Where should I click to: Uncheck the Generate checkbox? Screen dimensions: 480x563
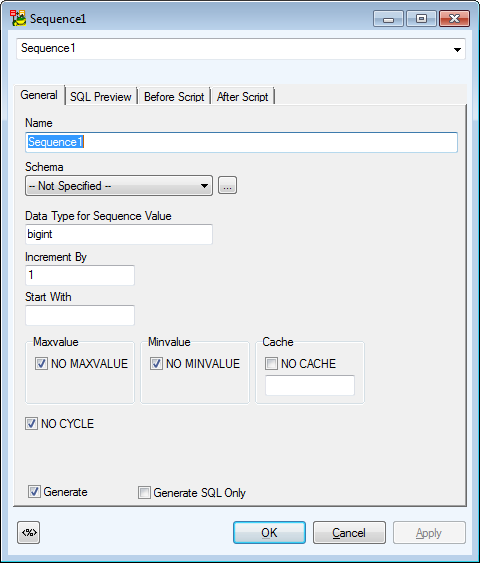point(34,492)
